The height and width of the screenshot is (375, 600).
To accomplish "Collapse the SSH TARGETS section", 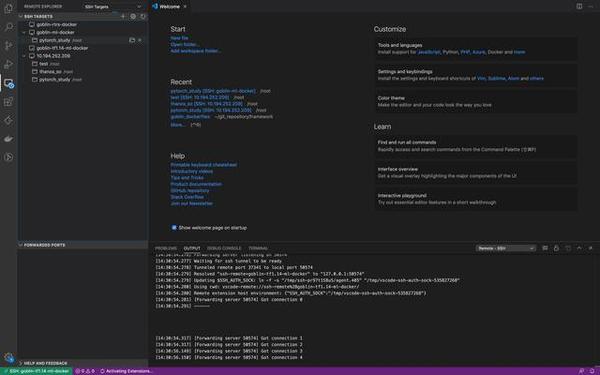I will [x=20, y=16].
